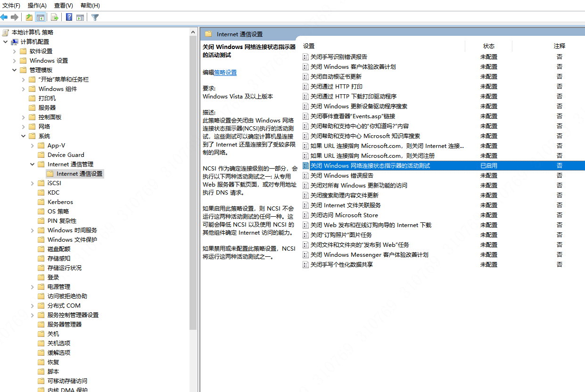Expand the 电源管理 tree node
Screen dimensions: 585x392
pyautogui.click(x=32, y=287)
